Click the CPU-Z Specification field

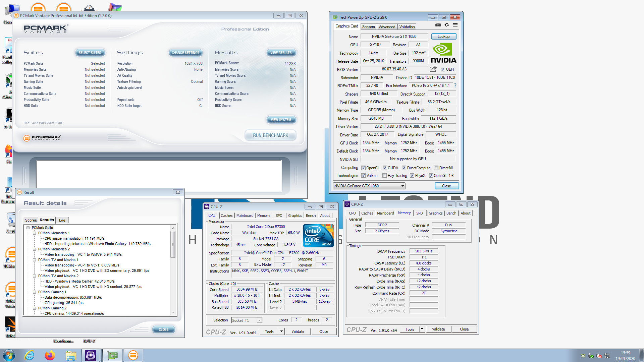[282, 253]
